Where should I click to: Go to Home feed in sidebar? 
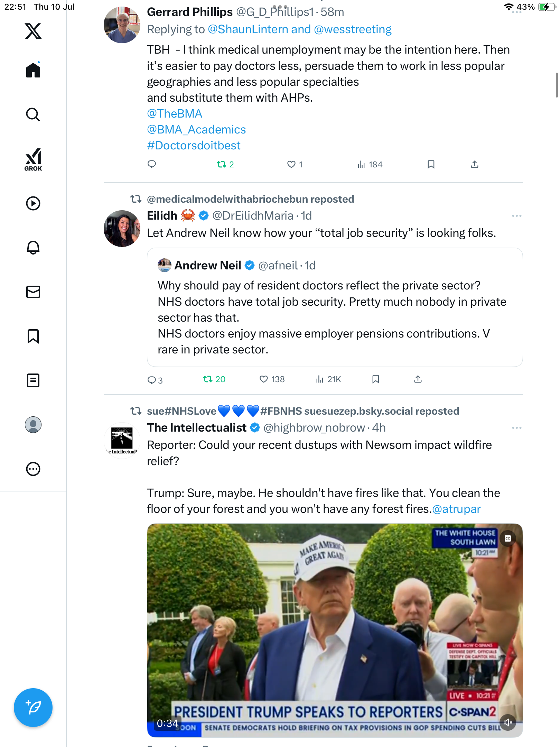click(33, 70)
